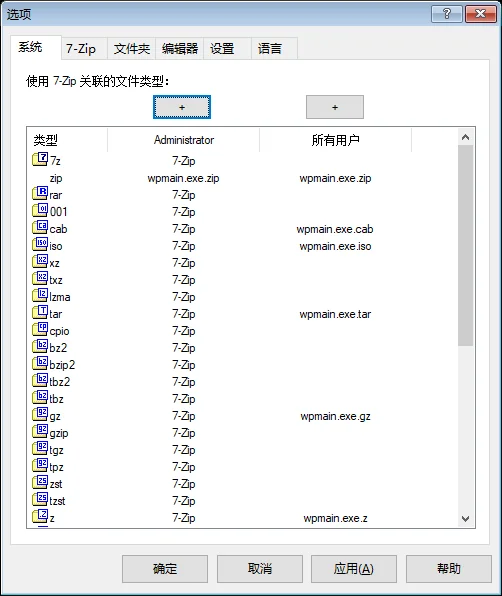Image resolution: width=502 pixels, height=596 pixels.
Task: Click the scrollbar up arrow
Action: tap(466, 137)
